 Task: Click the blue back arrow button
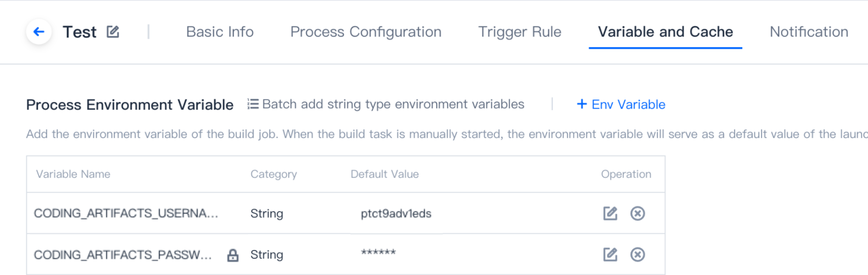[x=39, y=32]
